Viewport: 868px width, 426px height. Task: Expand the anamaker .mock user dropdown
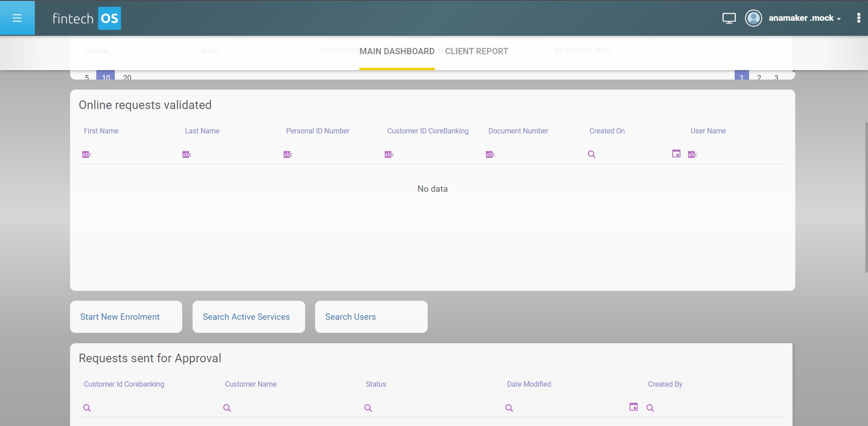pyautogui.click(x=805, y=18)
